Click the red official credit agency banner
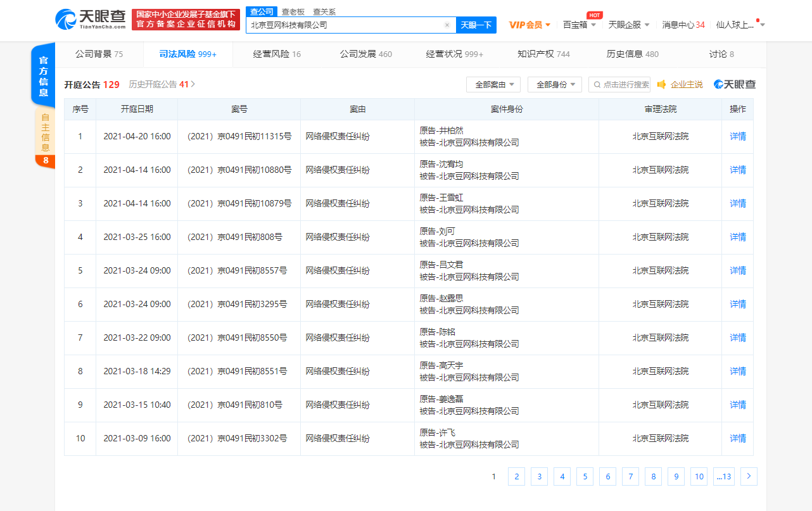Viewport: 812px width, 511px height. point(186,20)
